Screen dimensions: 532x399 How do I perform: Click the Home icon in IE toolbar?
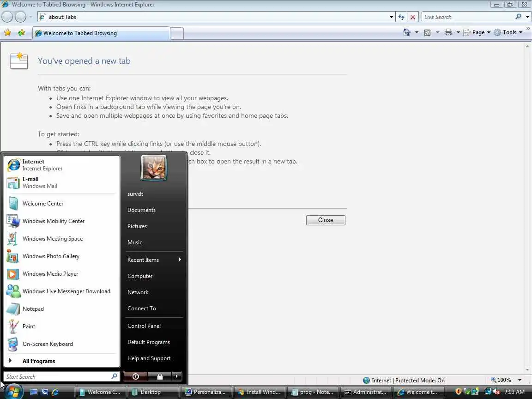(407, 32)
